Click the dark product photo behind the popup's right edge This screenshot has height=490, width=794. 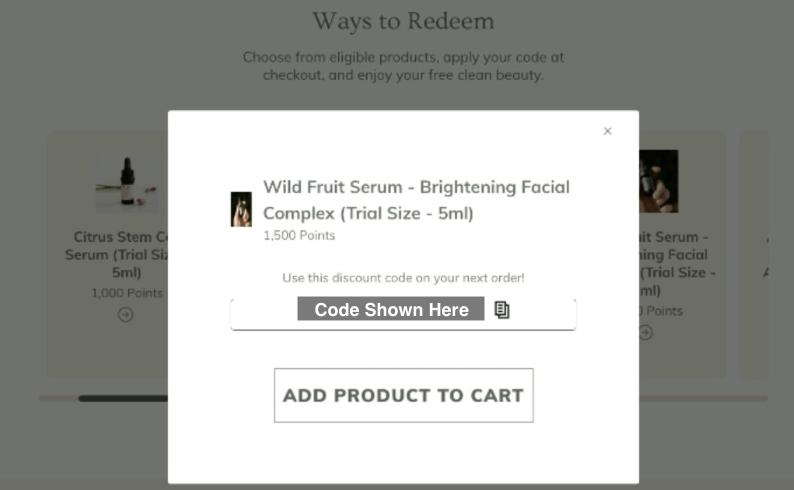point(659,181)
